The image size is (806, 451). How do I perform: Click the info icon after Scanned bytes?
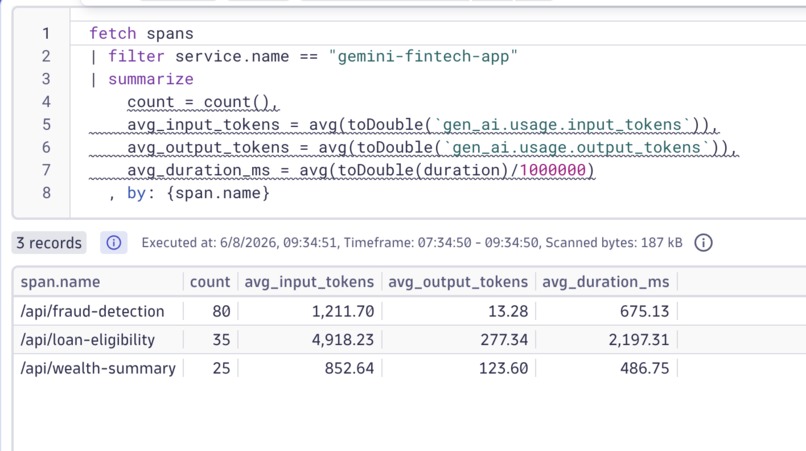tap(703, 243)
